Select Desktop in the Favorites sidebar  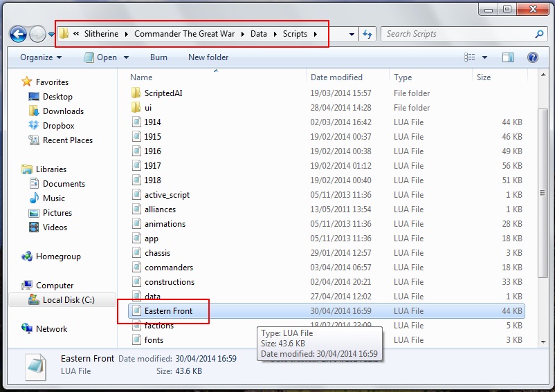[x=57, y=97]
